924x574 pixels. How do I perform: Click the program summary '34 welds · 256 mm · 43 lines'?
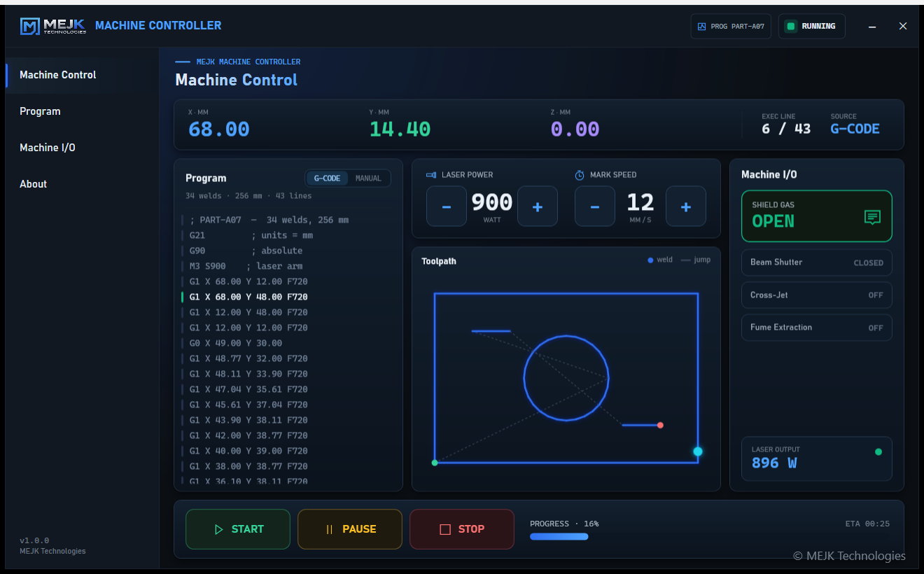[248, 196]
